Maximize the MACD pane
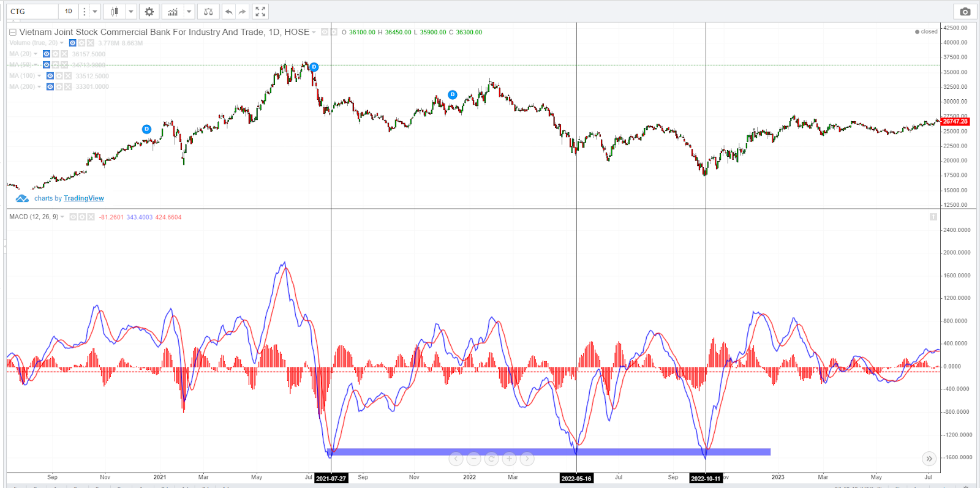 [933, 217]
